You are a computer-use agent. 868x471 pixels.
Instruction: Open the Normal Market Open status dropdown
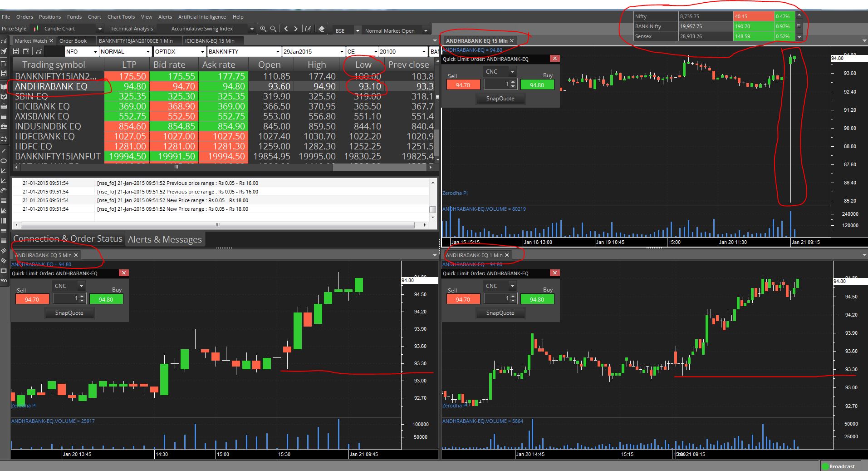pyautogui.click(x=426, y=30)
